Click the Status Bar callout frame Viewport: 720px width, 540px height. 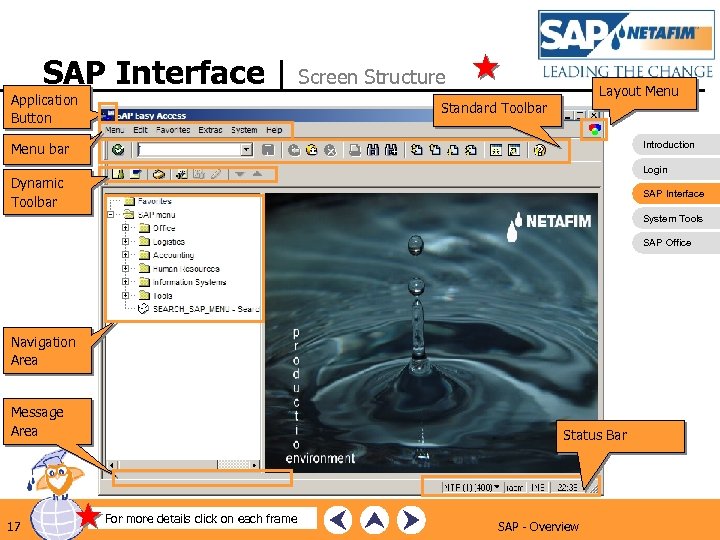click(x=620, y=437)
